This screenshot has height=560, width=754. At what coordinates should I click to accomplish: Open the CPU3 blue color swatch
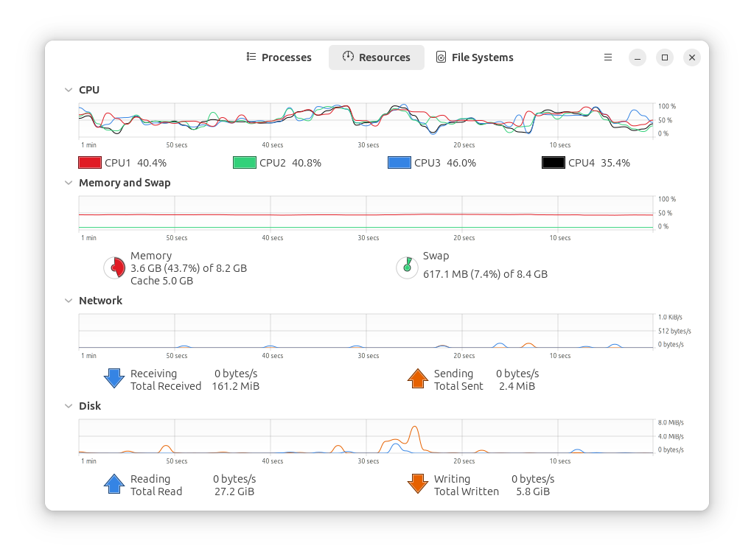pos(399,163)
